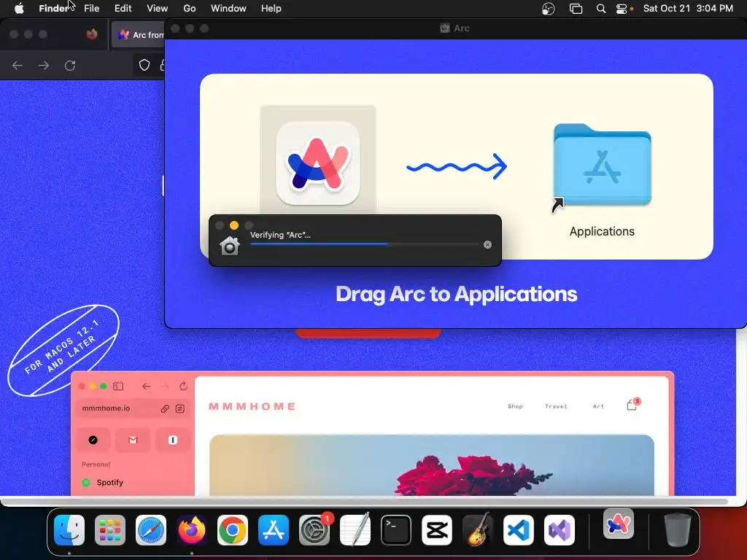The width and height of the screenshot is (747, 560).
Task: Click the Travel link on MMMHOME
Action: pyautogui.click(x=556, y=406)
